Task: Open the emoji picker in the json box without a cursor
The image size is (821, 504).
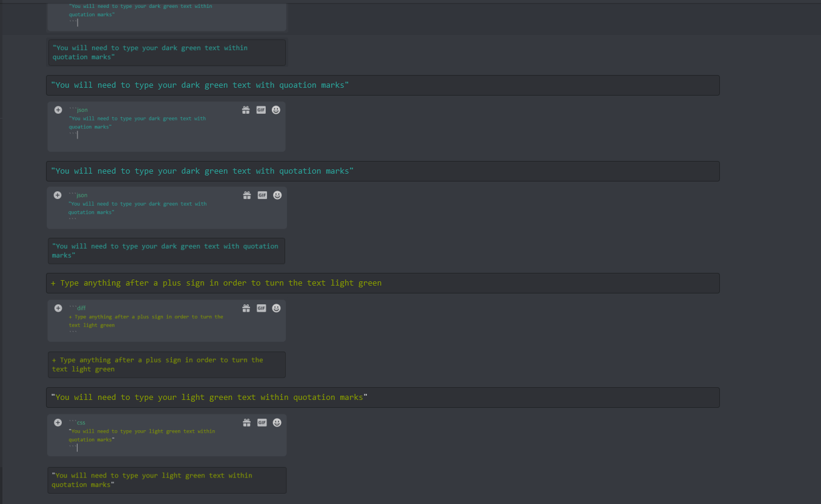Action: (x=277, y=195)
